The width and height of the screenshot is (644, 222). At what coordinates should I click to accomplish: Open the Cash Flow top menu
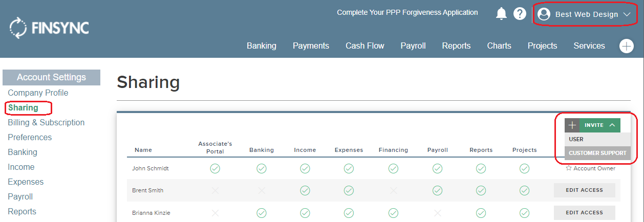point(364,46)
